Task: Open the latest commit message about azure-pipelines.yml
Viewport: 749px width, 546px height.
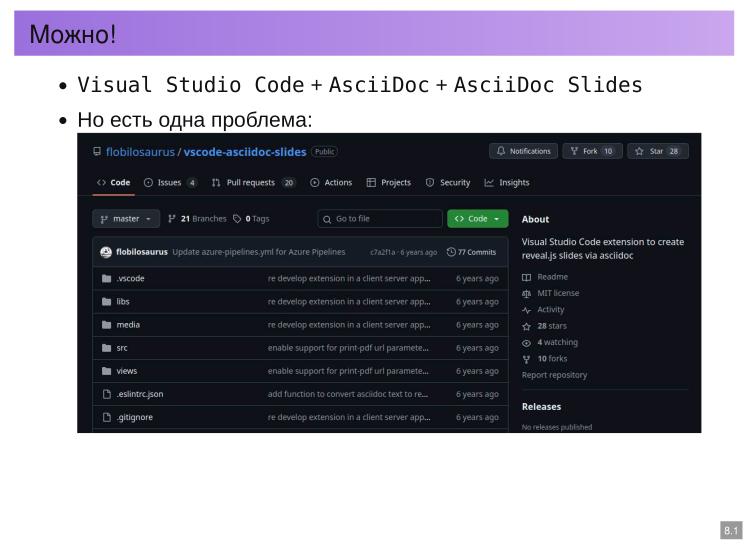Action: point(259,252)
